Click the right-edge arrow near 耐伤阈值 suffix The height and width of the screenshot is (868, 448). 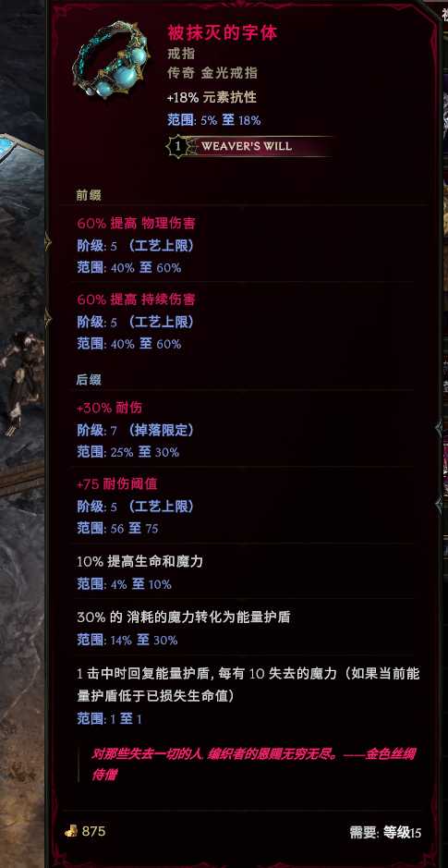[439, 505]
